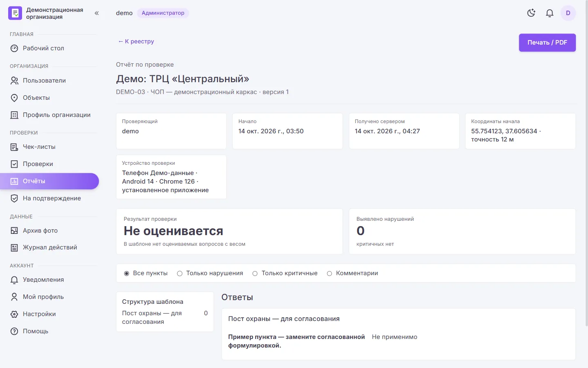Click the Не оценивается result text

pyautogui.click(x=174, y=231)
